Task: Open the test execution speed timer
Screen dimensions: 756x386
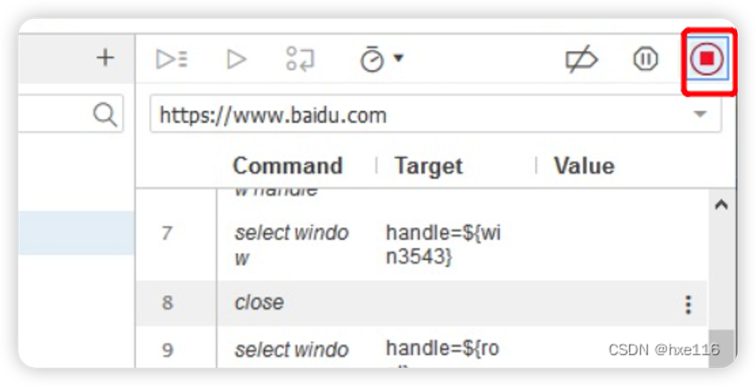Action: coord(372,59)
